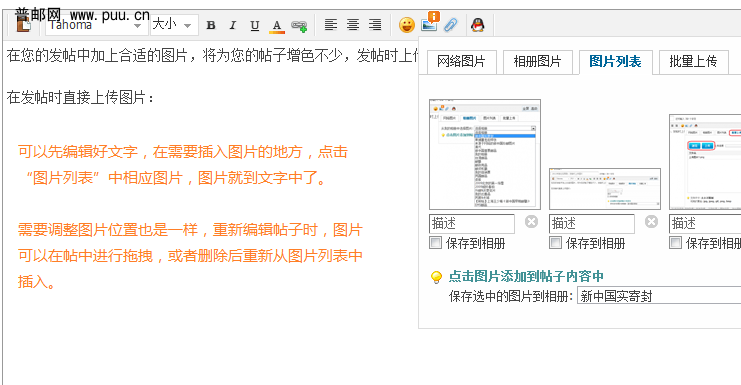The height and width of the screenshot is (385, 741).
Task: Select the 图片列表 tab
Action: coord(615,61)
